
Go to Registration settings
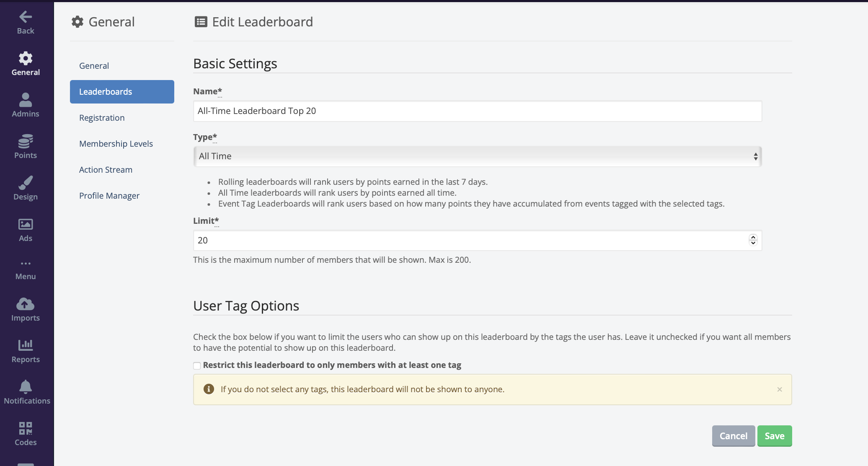pos(102,118)
